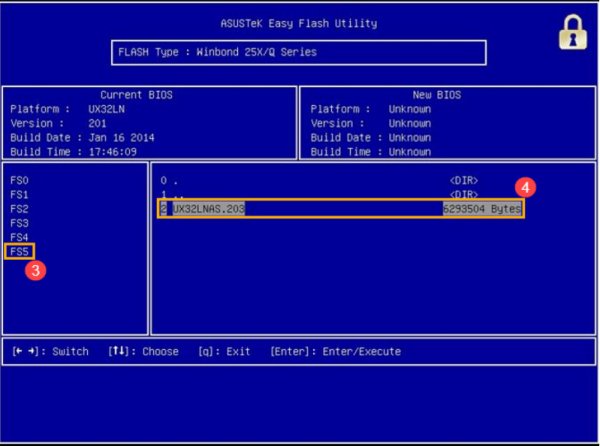600x446 pixels.
Task: Select the FS1 file system
Action: pos(19,195)
